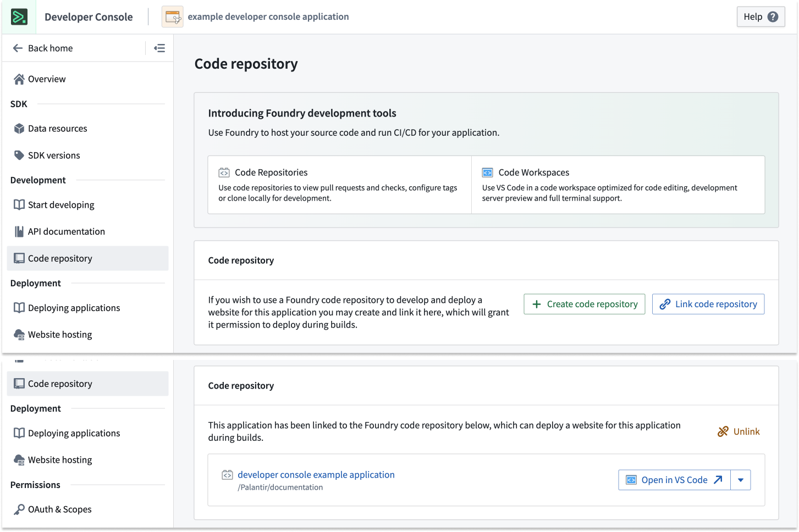This screenshot has height=532, width=799.
Task: Click Link code repository button
Action: [708, 304]
